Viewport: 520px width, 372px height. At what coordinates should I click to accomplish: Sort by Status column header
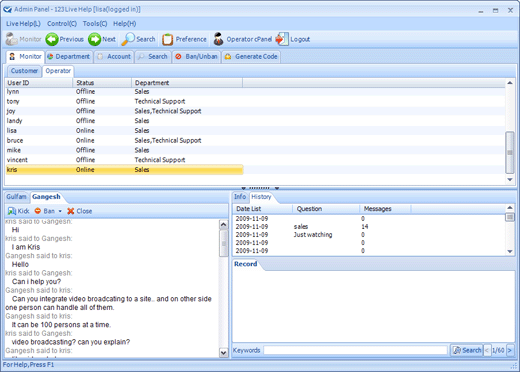pos(102,83)
